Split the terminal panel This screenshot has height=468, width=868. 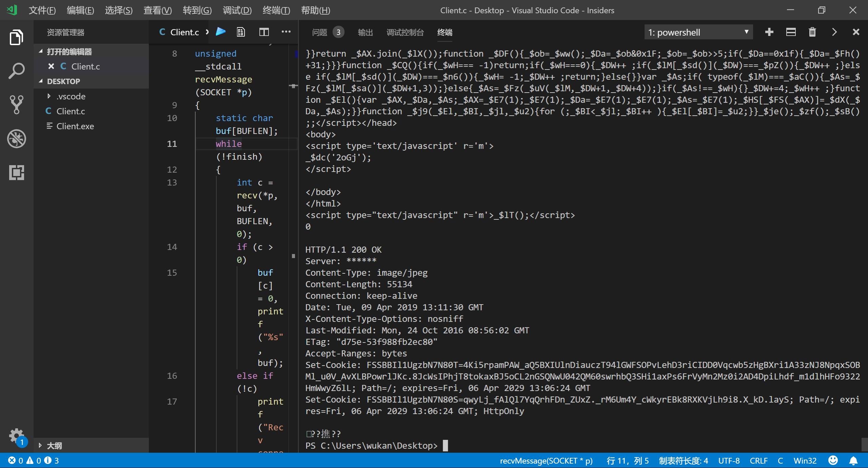click(791, 32)
